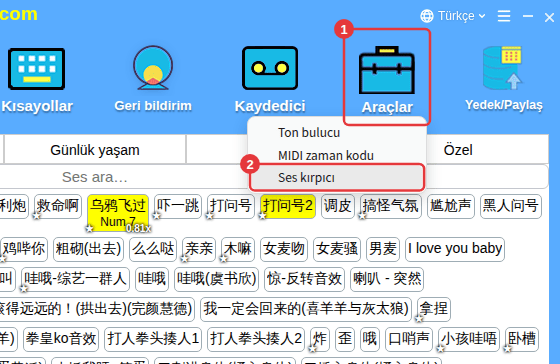560x364 pixels.
Task: Play the 粗砌(出去) sound
Action: pyautogui.click(x=89, y=249)
